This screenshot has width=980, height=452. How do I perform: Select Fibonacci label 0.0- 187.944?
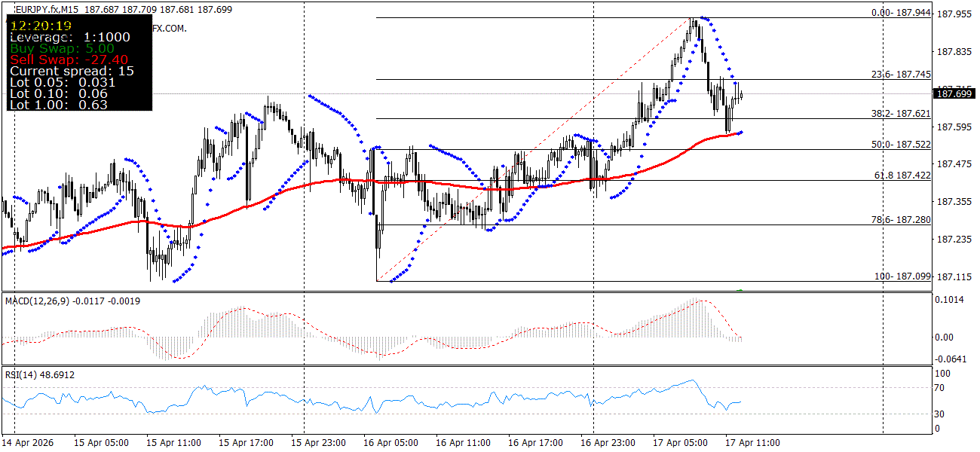coord(901,13)
